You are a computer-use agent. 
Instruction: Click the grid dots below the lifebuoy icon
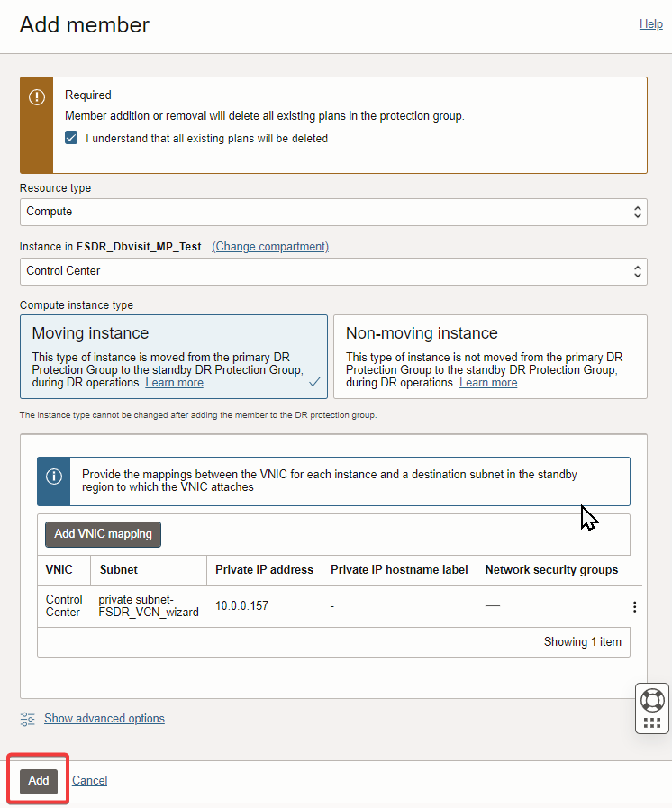pos(652,723)
